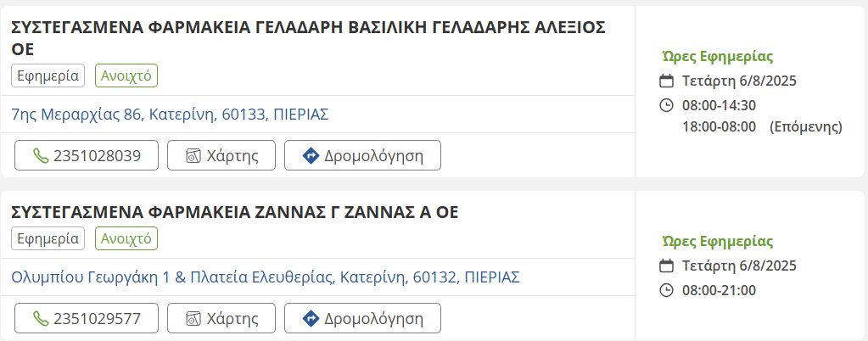Click phone icon beside 2351029577
The width and height of the screenshot is (868, 341).
coord(40,319)
